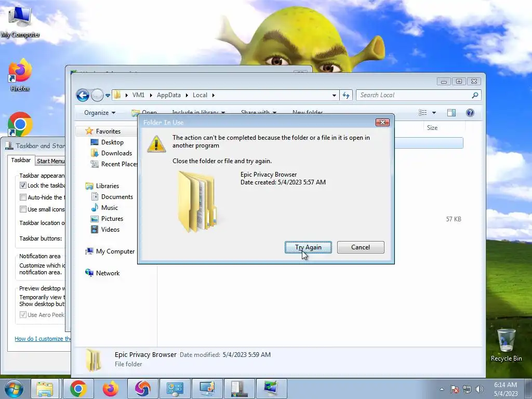Click the Try Again button

pos(308,247)
